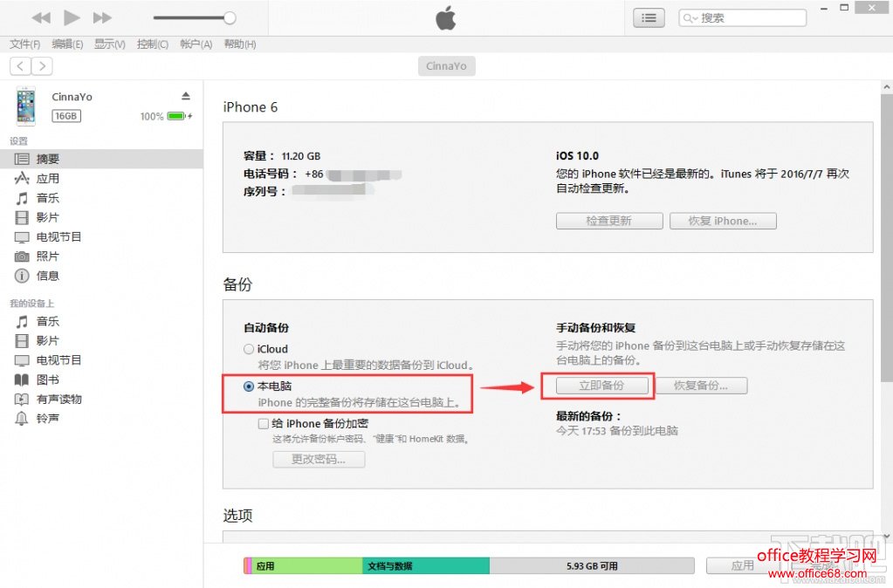Select 摘要 in the settings sidebar
Viewport: 893px width, 588px height.
pyautogui.click(x=101, y=159)
